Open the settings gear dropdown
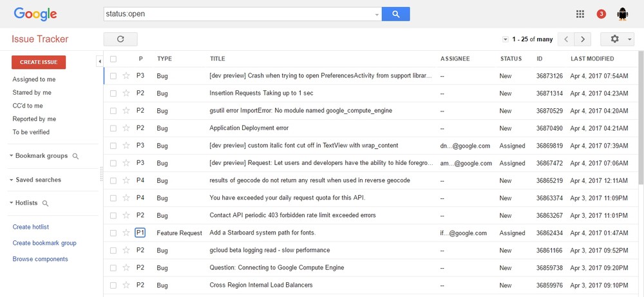The height and width of the screenshot is (297, 644). pyautogui.click(x=618, y=39)
